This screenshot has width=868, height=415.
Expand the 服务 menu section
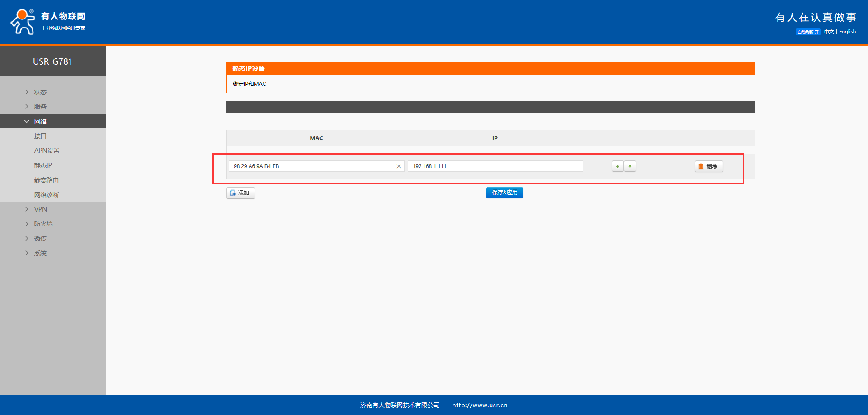tap(40, 107)
